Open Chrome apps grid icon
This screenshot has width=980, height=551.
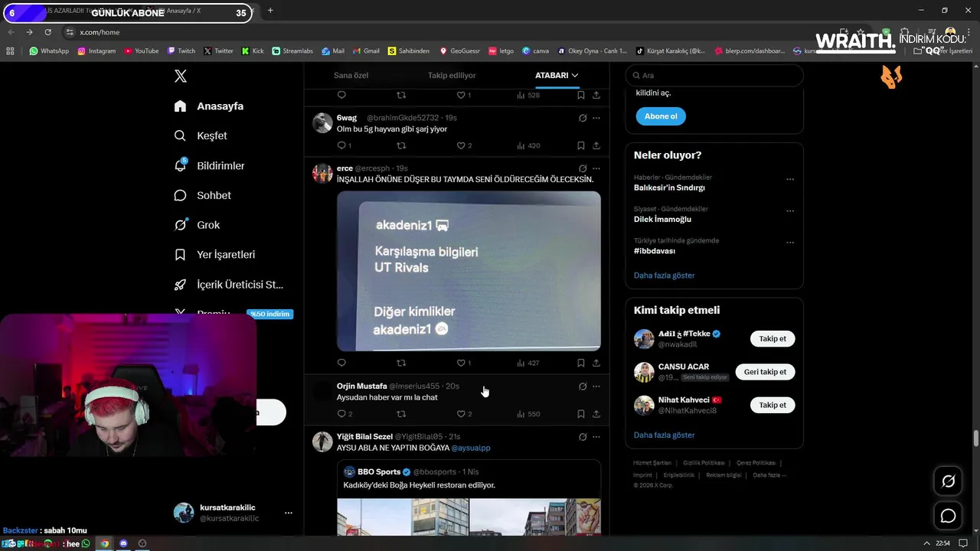point(10,51)
